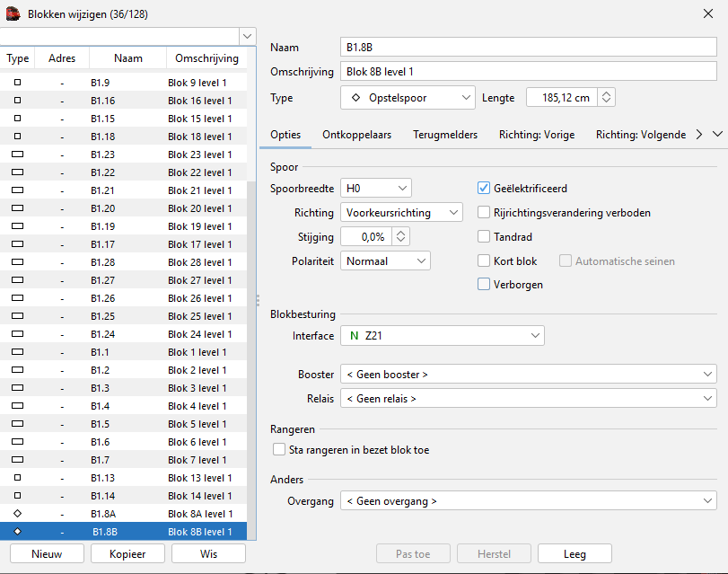728x574 pixels.
Task: Sort list by the Omschrijving column header
Action: (206, 58)
